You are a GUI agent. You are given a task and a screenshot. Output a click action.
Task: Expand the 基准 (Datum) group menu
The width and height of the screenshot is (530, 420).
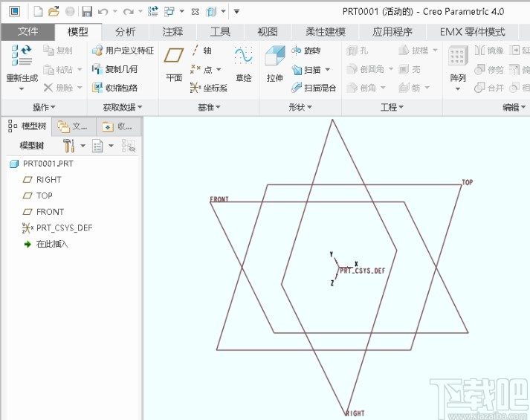209,108
